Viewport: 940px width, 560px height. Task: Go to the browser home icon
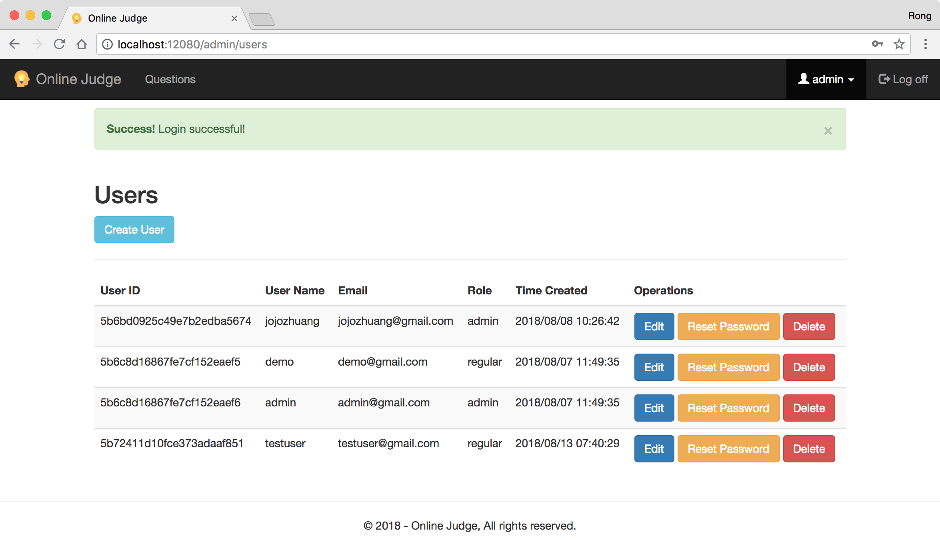[x=82, y=44]
